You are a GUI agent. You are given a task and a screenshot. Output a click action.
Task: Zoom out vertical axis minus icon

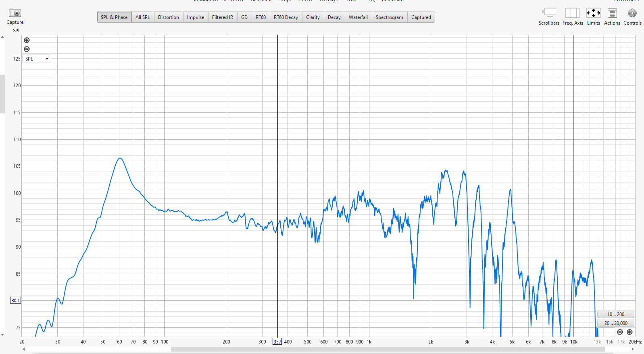(x=27, y=49)
